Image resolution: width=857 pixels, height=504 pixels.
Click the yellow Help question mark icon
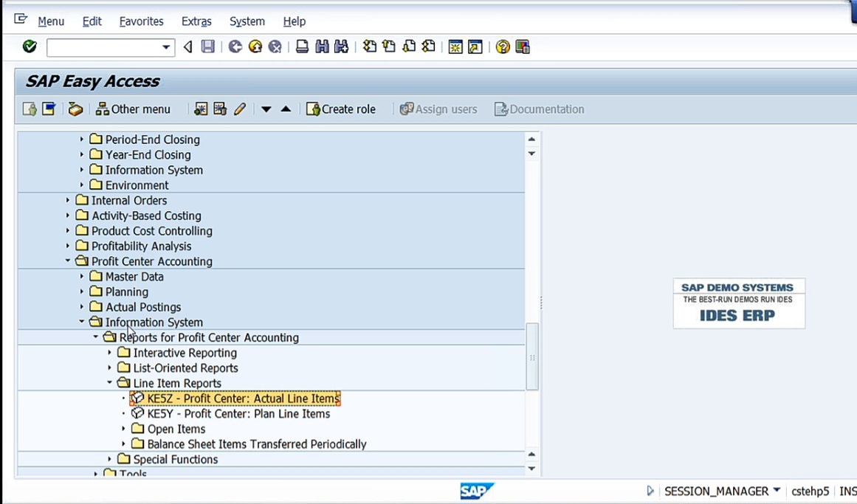[503, 47]
